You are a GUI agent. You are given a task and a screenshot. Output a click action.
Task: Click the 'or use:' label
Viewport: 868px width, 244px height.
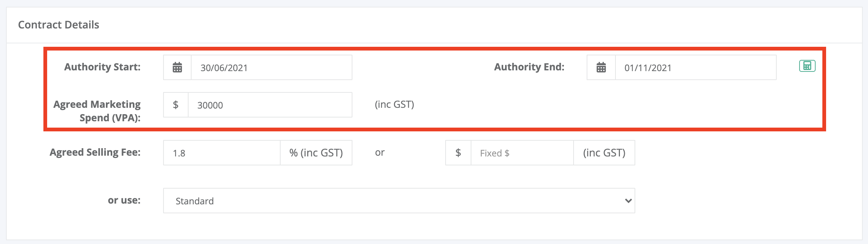124,200
